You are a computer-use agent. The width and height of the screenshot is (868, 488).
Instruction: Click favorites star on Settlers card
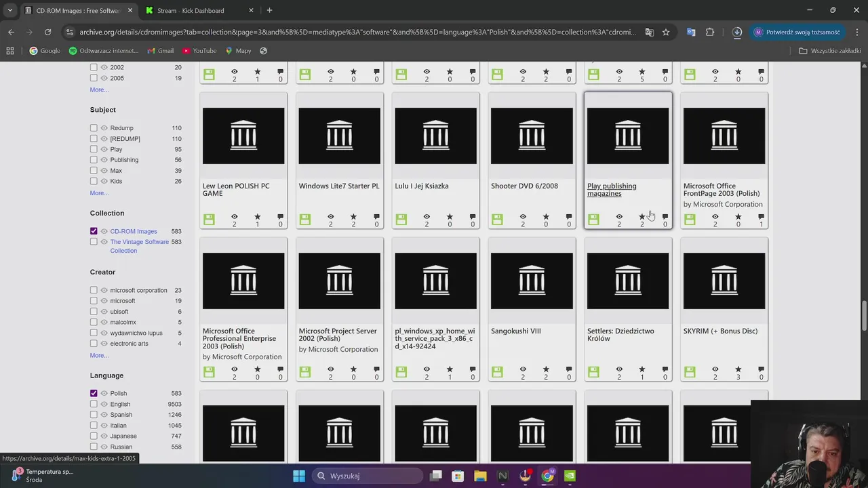pyautogui.click(x=642, y=369)
